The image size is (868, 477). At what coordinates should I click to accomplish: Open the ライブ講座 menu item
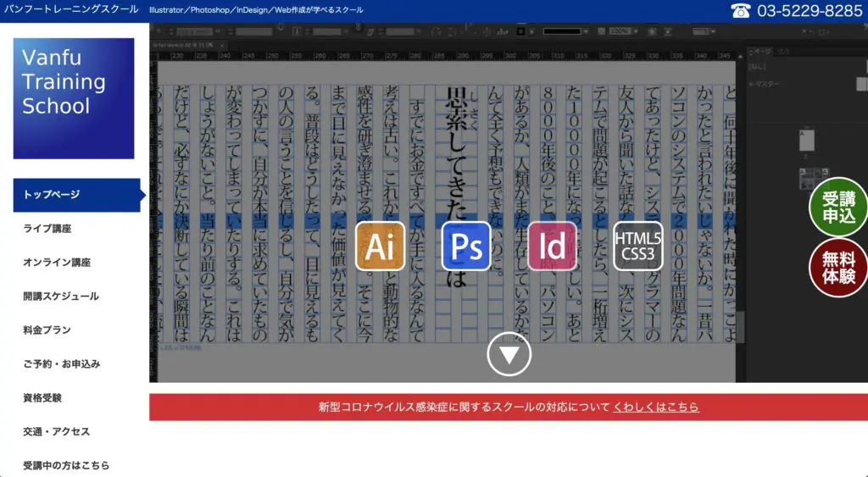pos(47,229)
